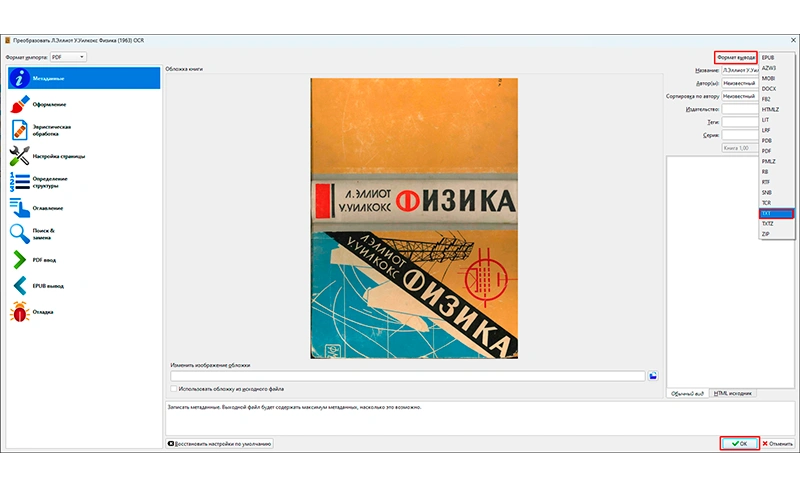Open the Формат импорта PDF dropdown
This screenshot has height=487, width=800.
[x=68, y=57]
